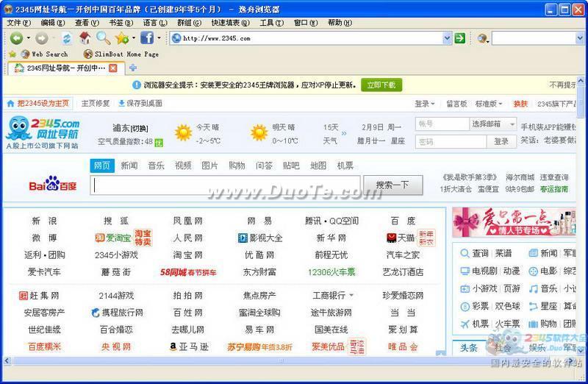Screen dimensions: 588x384
Task: Expand the 登录 dropdown in the page header
Action: coord(425,104)
